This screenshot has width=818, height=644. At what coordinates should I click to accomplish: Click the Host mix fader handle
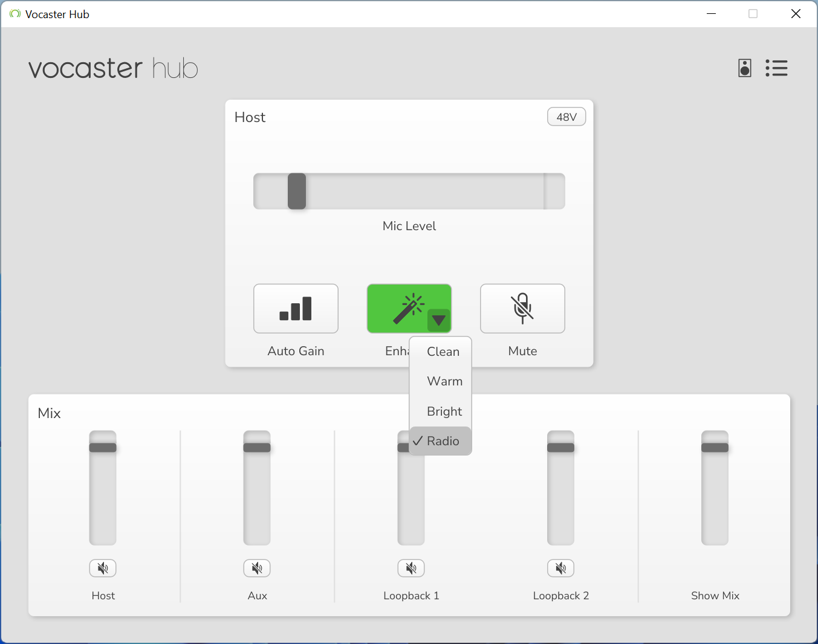coord(103,448)
